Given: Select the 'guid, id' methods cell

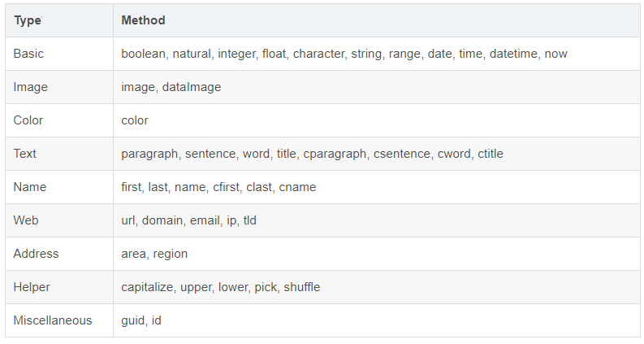Looking at the screenshot, I should (141, 320).
